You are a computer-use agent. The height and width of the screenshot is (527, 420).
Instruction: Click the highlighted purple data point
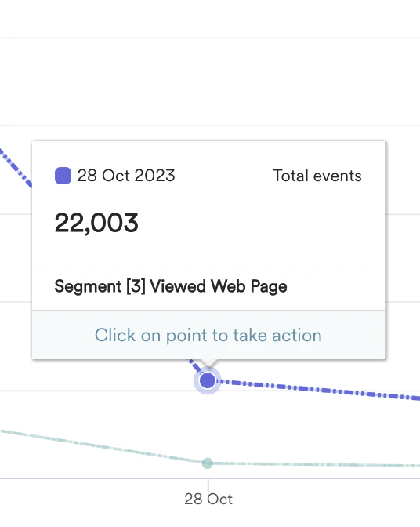(208, 381)
